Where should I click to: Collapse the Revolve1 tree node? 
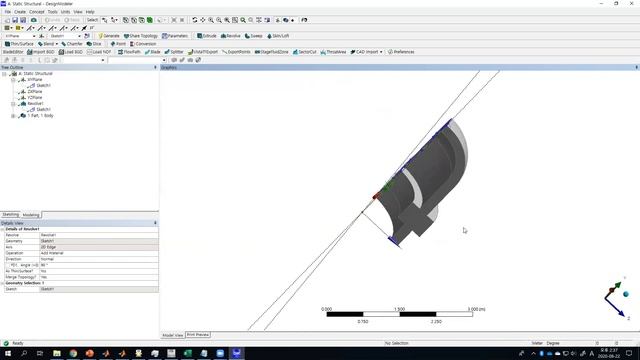click(x=13, y=104)
